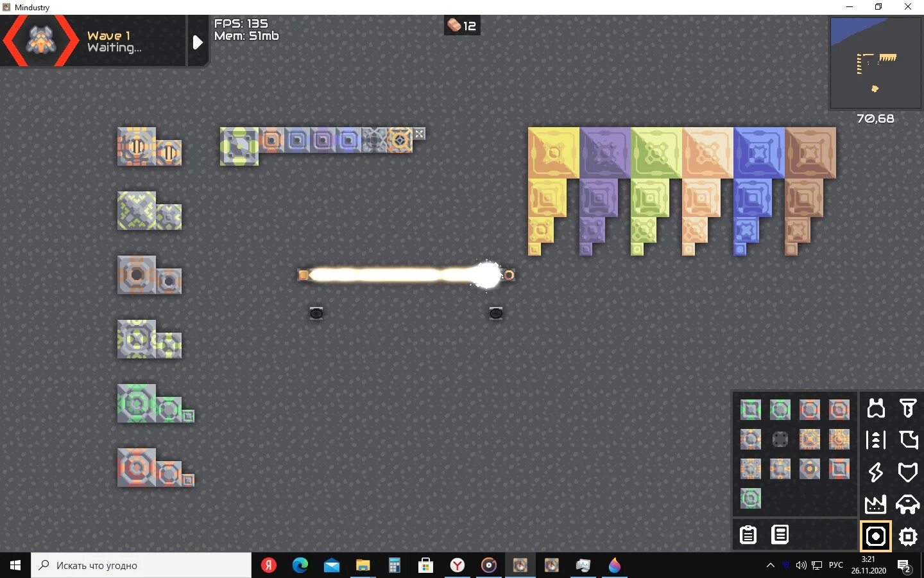Select the tiny yellow wall at column bottom
The width and height of the screenshot is (924, 578).
[x=535, y=249]
